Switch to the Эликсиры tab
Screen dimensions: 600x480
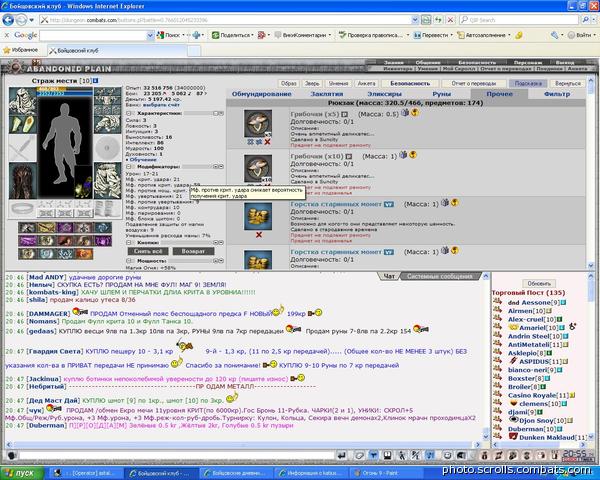[384, 94]
